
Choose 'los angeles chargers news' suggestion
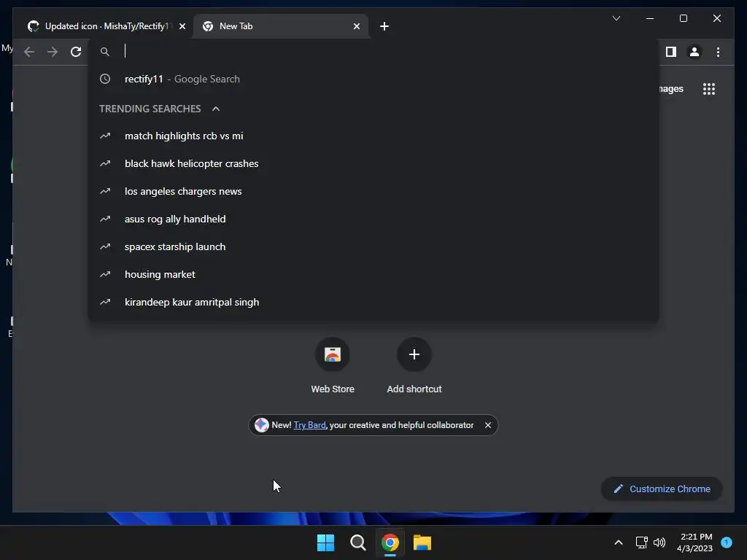pyautogui.click(x=373, y=192)
